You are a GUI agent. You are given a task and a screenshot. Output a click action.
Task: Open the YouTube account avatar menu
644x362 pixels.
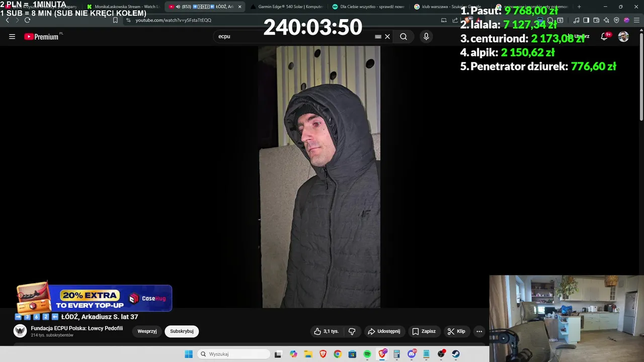(x=623, y=36)
